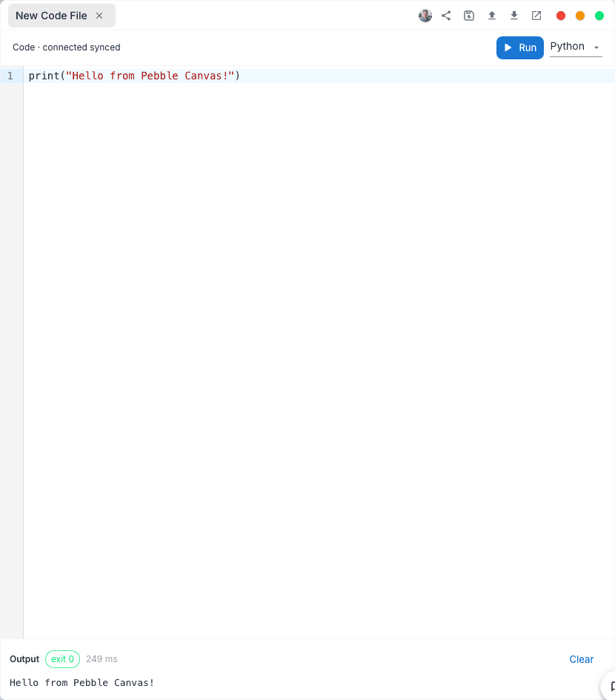Viewport: 615px width, 700px height.
Task: Click the output text "Hello from Pebble Canvas!"
Action: click(82, 683)
